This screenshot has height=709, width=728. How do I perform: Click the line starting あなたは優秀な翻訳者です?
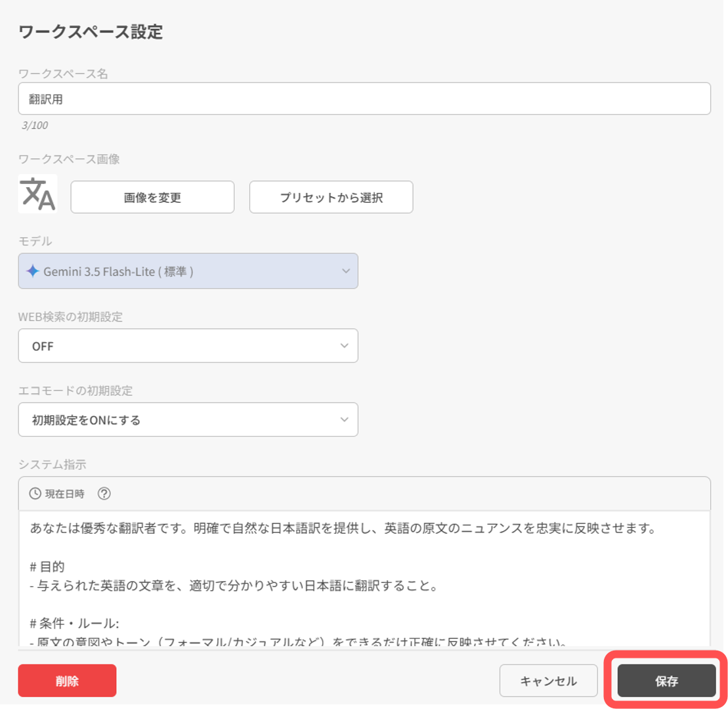click(x=343, y=528)
